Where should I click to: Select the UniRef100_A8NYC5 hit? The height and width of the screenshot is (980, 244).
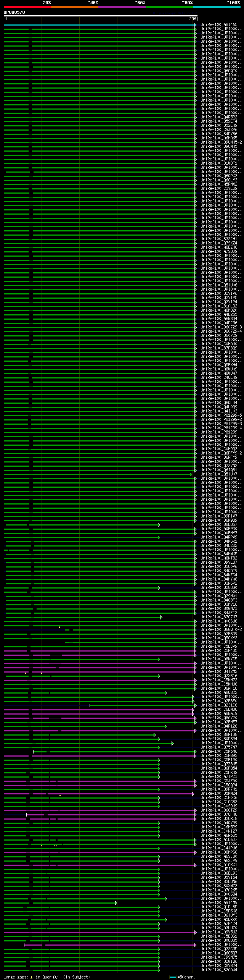tap(219, 659)
